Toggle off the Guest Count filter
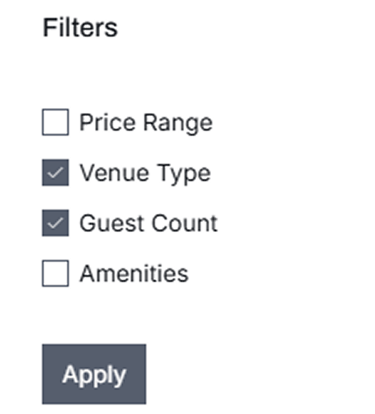 pyautogui.click(x=55, y=223)
